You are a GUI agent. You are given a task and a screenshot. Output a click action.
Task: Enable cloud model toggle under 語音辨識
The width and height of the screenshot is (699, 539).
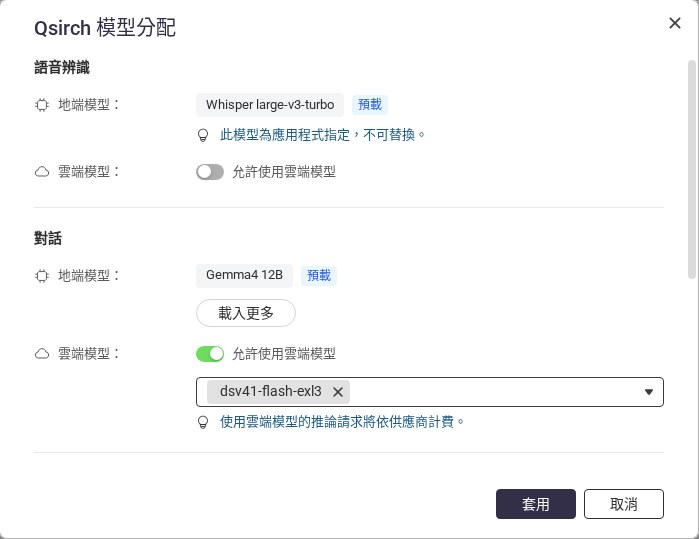click(x=210, y=172)
